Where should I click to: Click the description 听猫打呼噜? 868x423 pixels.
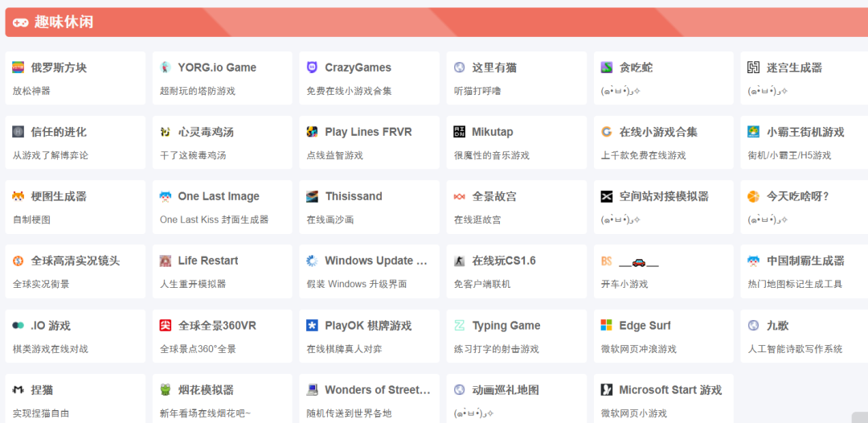click(x=477, y=91)
